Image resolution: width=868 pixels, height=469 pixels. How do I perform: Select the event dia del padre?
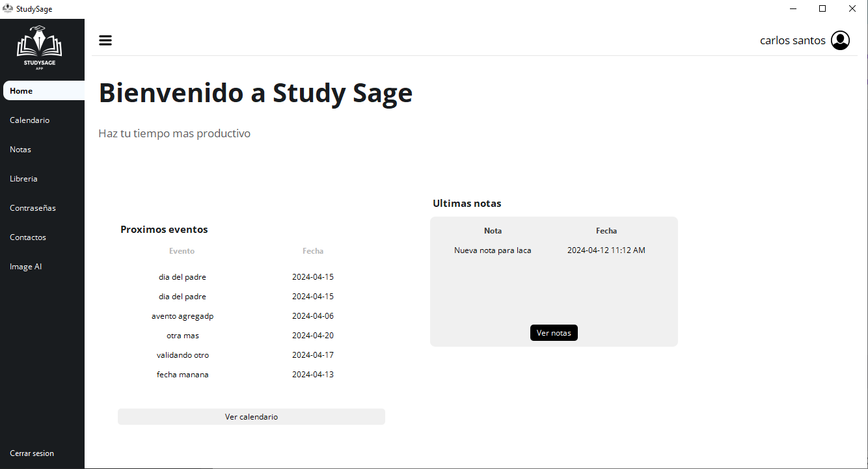tap(182, 276)
